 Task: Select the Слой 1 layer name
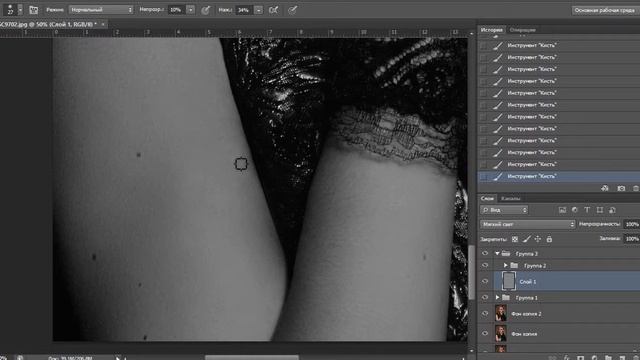coord(528,282)
